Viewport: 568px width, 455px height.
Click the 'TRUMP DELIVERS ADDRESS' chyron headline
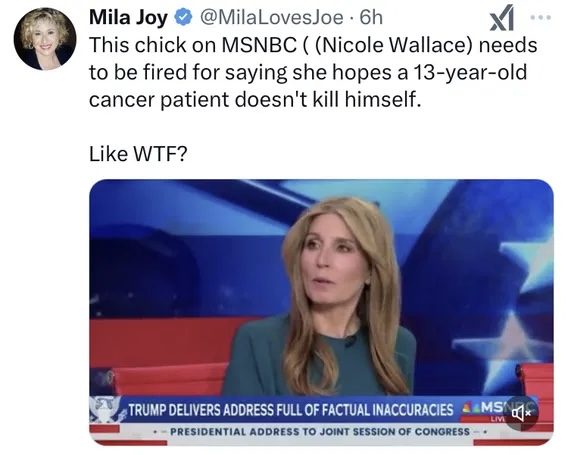(x=290, y=409)
